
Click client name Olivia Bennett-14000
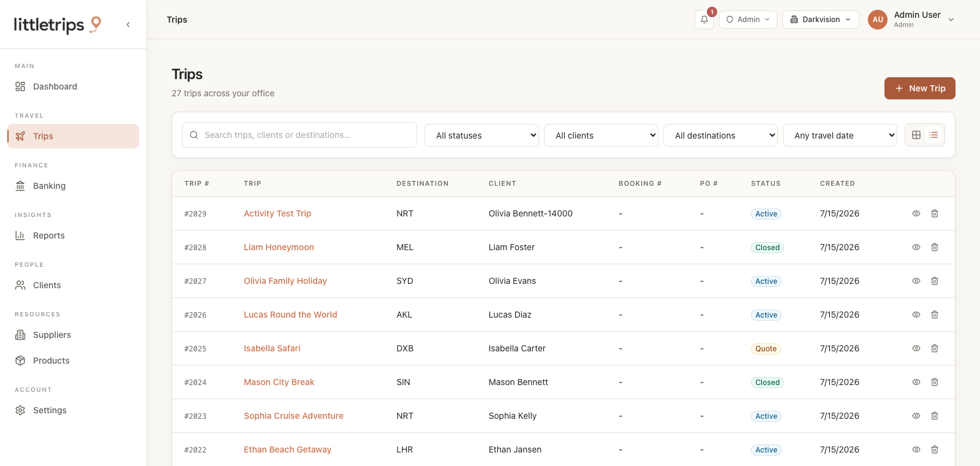(530, 213)
